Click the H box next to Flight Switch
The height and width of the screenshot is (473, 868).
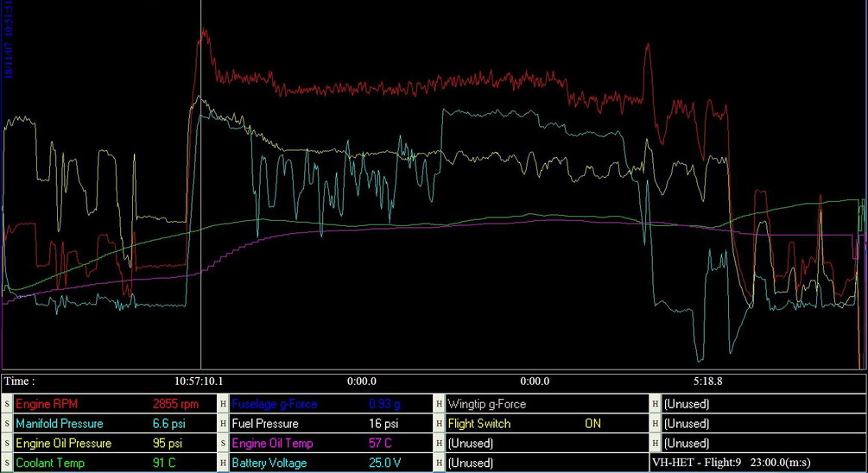click(x=439, y=424)
